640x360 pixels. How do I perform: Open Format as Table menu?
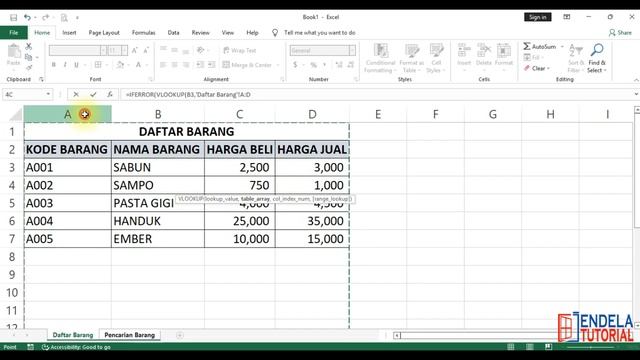(411, 58)
